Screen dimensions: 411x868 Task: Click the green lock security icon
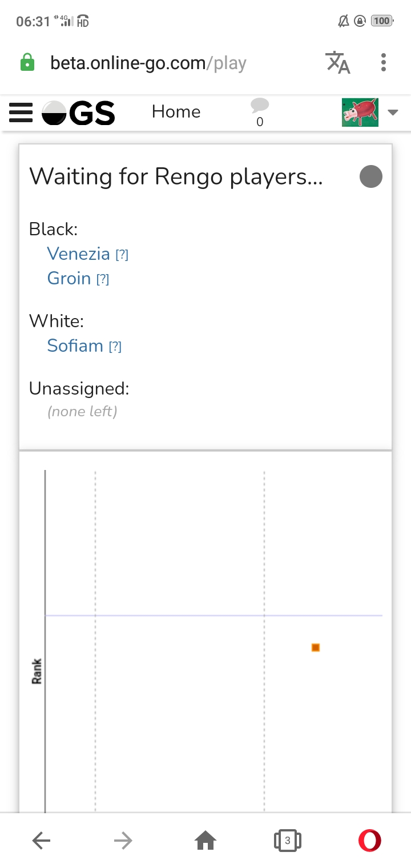tap(27, 62)
